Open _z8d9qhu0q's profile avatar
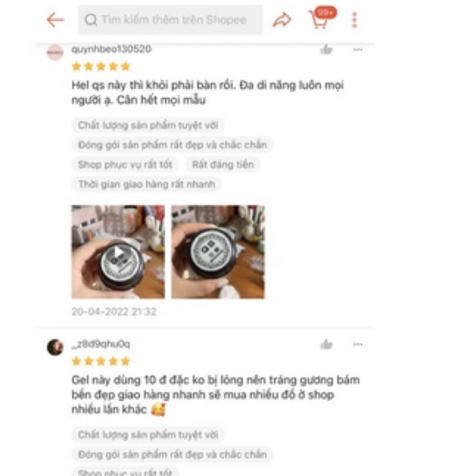 [x=55, y=347]
